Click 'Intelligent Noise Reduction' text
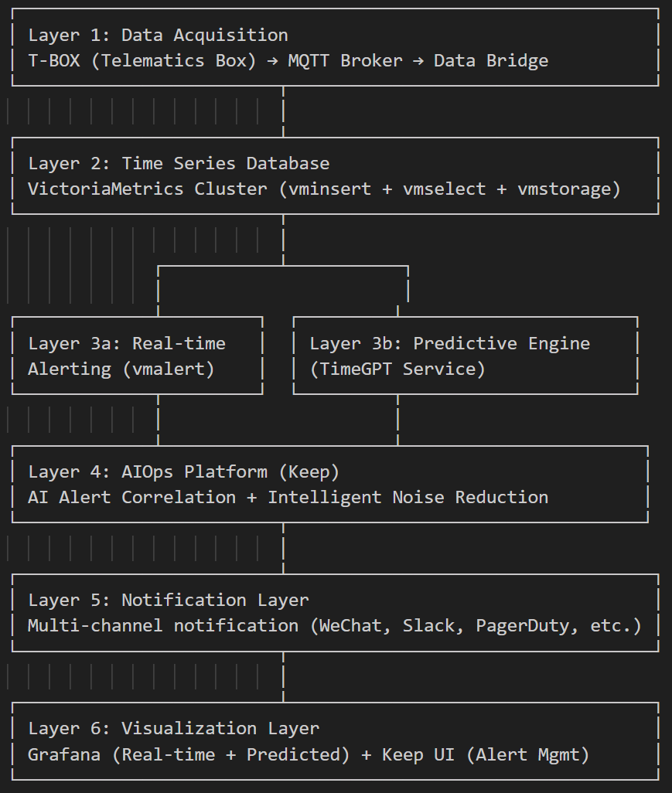The height and width of the screenshot is (793, 672). point(408,497)
